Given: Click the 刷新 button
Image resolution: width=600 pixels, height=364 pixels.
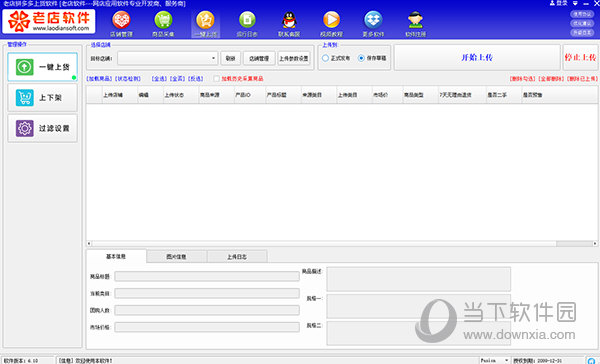Looking at the screenshot, I should (x=230, y=58).
